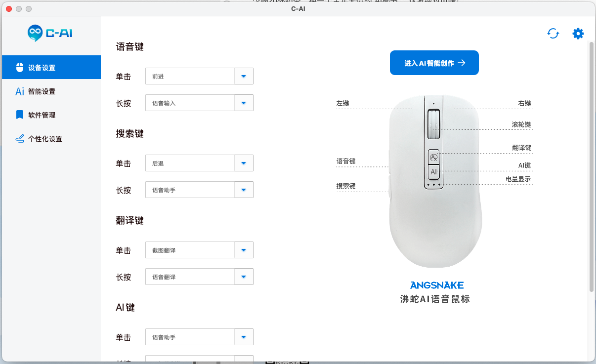Screen dimensions: 596x364
Task: Open 语音键 单击 dropdown arrow showing 前进
Action: click(244, 77)
